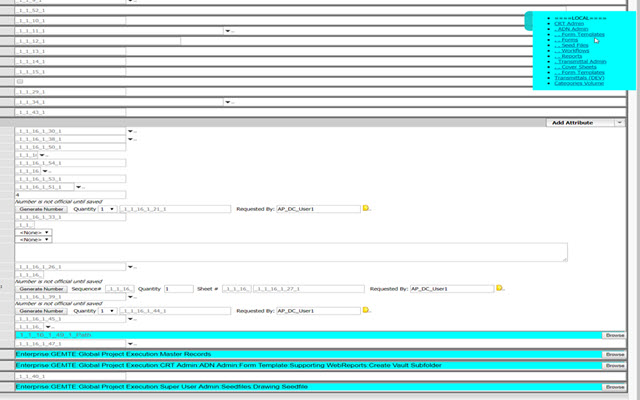This screenshot has width=640, height=400.
Task: Expand the Add Attribute dropdown
Action: point(619,122)
